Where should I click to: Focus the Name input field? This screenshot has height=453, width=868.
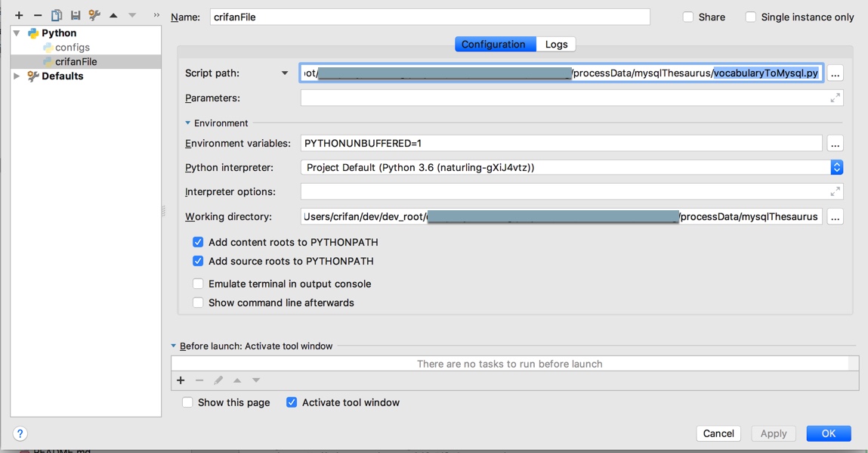point(430,17)
